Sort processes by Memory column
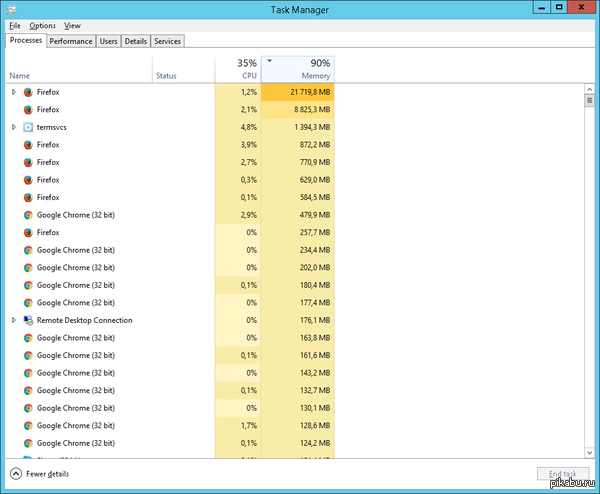The image size is (600, 494). [x=298, y=69]
